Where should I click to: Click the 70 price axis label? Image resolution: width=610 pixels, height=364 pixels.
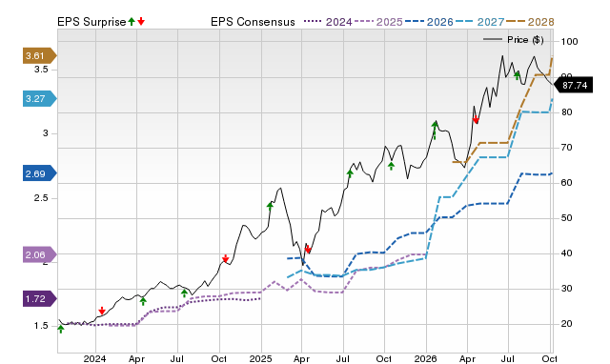[x=566, y=148]
